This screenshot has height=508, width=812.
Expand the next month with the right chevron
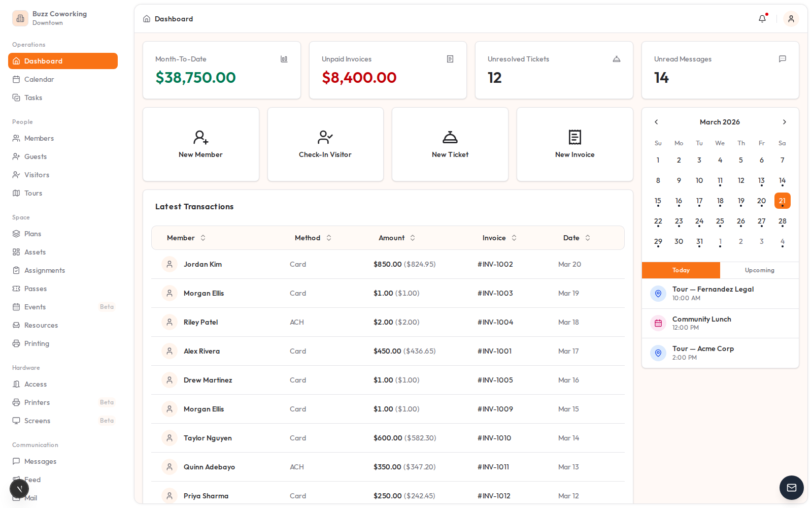pyautogui.click(x=784, y=122)
